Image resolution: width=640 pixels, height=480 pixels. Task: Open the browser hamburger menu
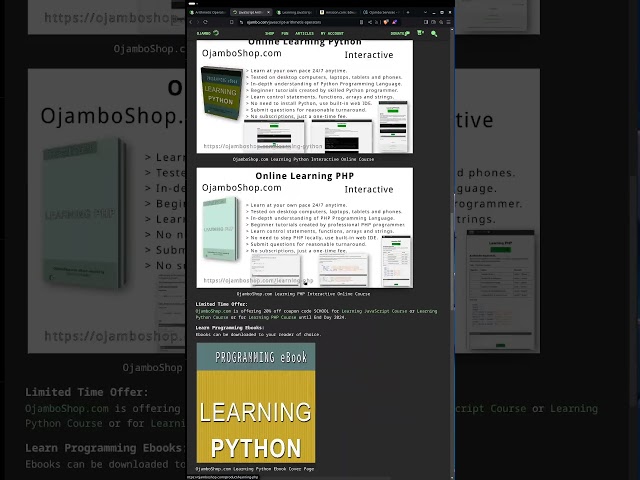click(x=449, y=22)
